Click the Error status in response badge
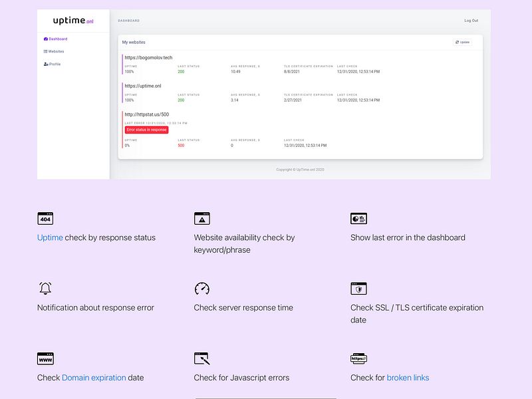The height and width of the screenshot is (399, 532). (146, 130)
